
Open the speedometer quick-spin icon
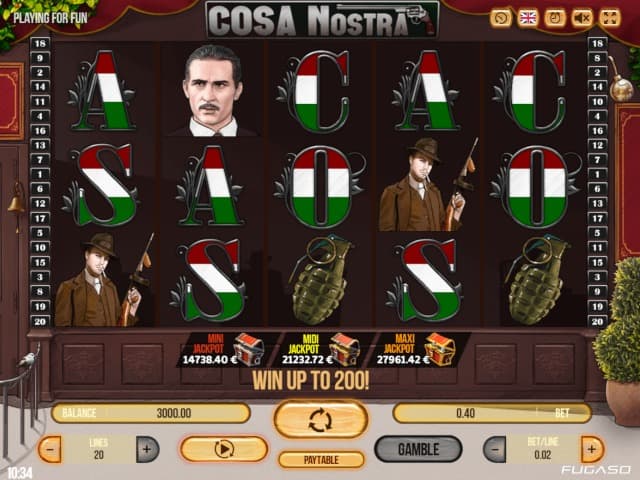tap(501, 18)
